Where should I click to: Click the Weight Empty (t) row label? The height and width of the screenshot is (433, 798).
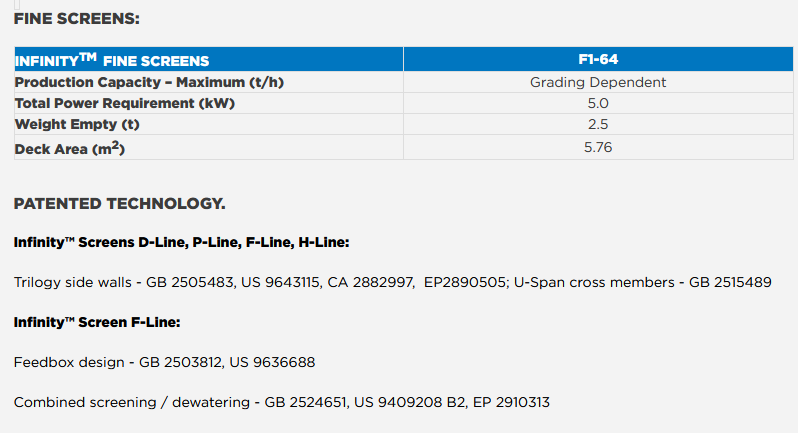[75, 124]
